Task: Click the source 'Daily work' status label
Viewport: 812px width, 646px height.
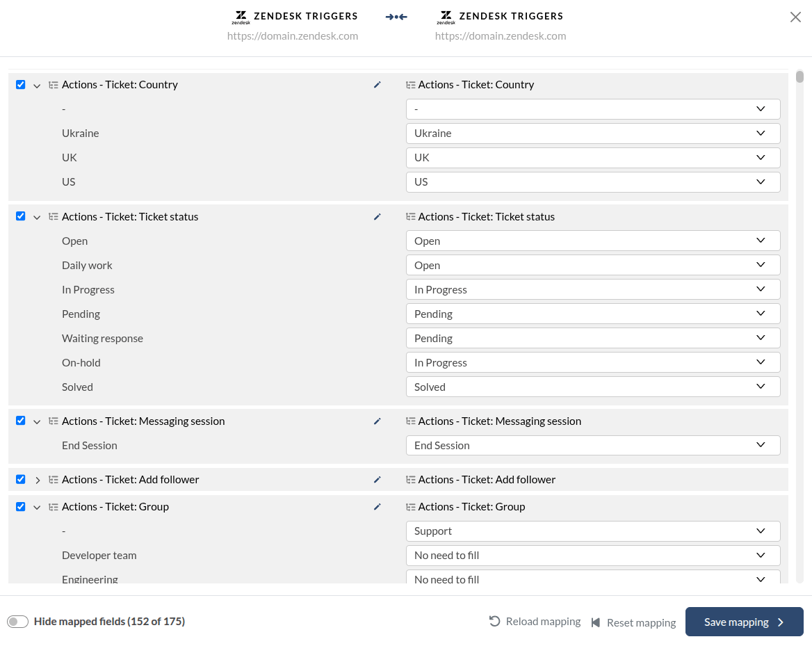Action: click(87, 265)
